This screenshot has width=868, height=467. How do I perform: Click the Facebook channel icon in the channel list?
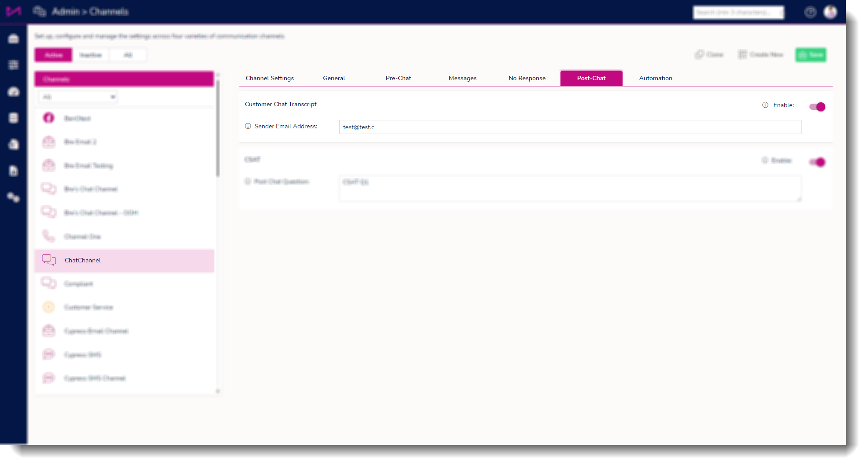click(49, 118)
